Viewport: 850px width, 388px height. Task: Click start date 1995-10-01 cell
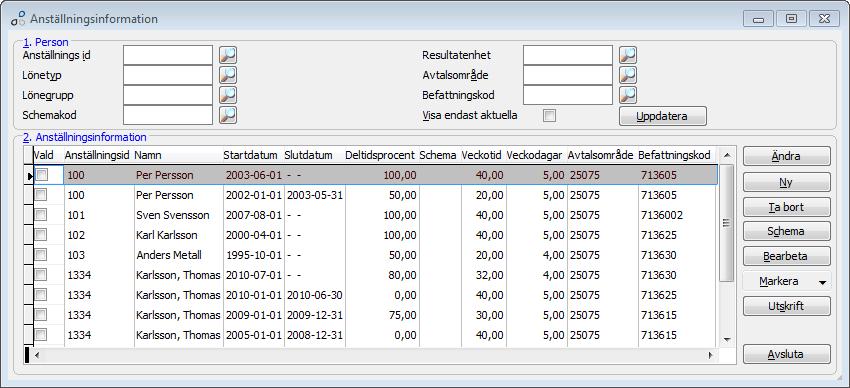254,255
